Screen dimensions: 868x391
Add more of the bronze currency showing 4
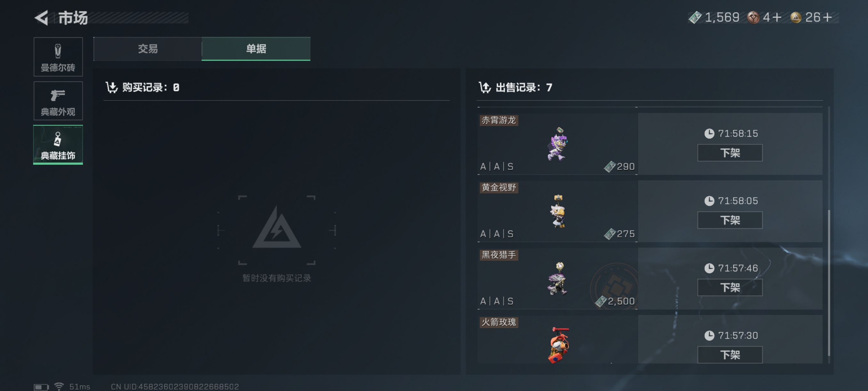(x=777, y=17)
